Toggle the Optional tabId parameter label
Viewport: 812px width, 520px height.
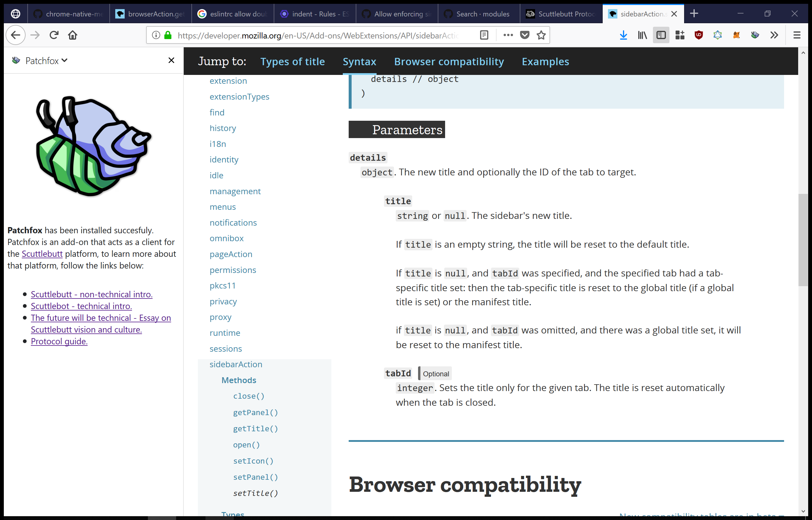pos(435,373)
